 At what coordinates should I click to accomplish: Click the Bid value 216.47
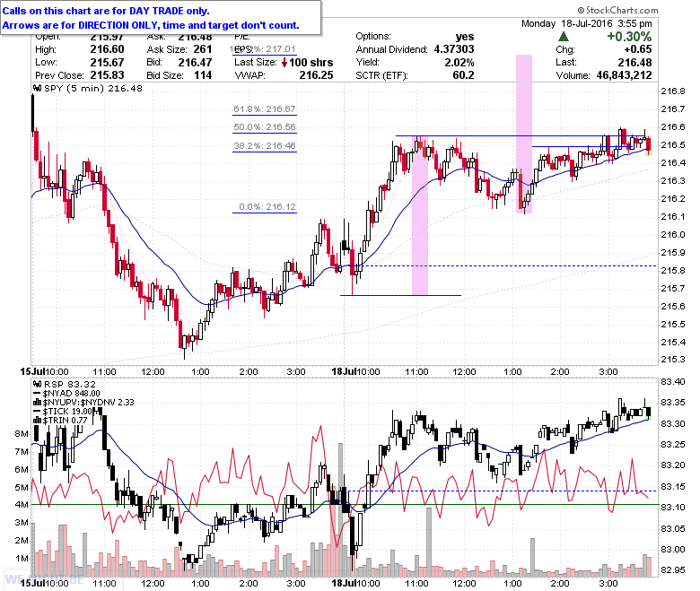195,63
